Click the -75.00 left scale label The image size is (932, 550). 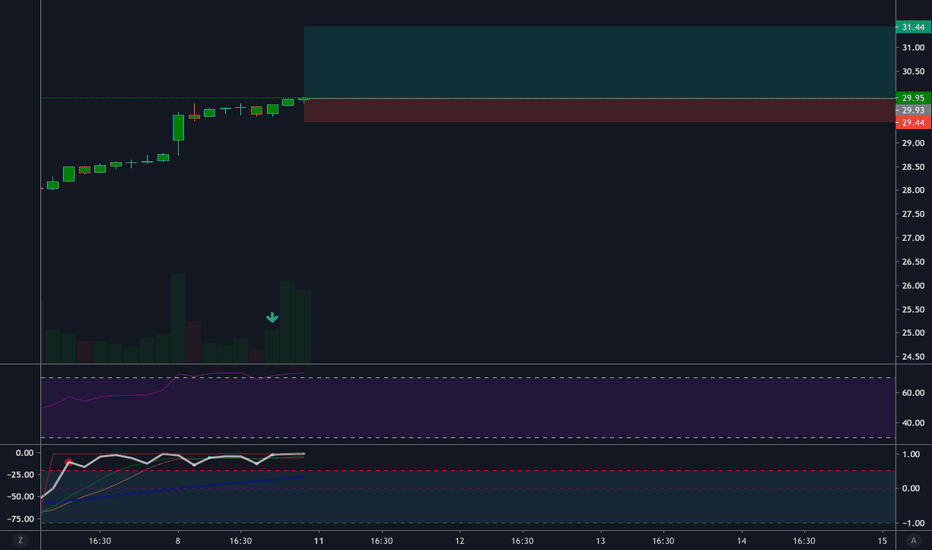pos(20,518)
